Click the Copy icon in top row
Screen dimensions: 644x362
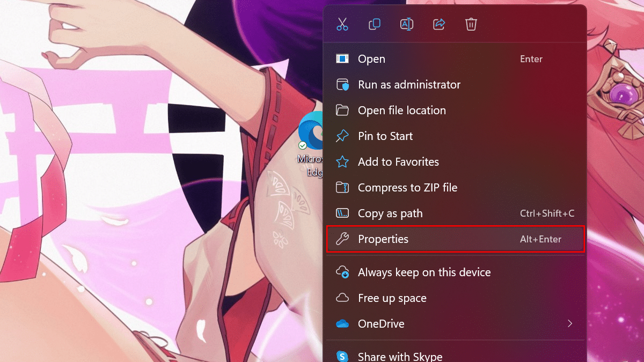tap(375, 24)
